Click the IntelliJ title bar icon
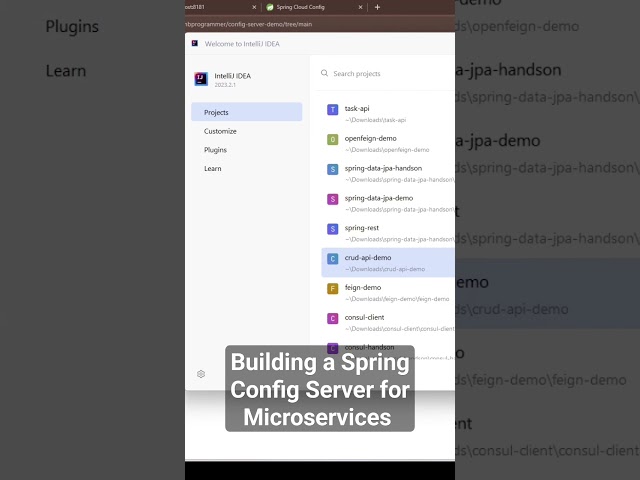640x480 pixels. [x=195, y=43]
